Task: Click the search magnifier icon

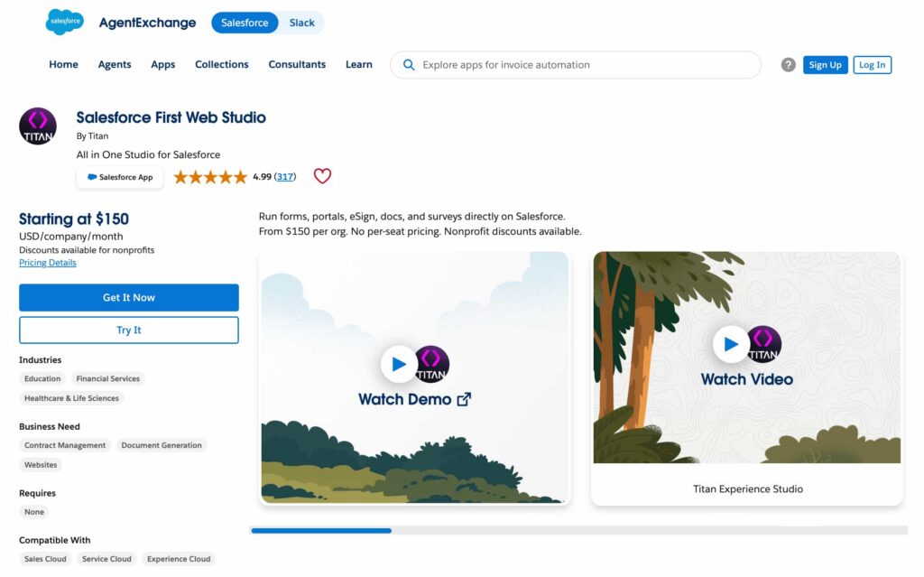Action: pos(409,65)
